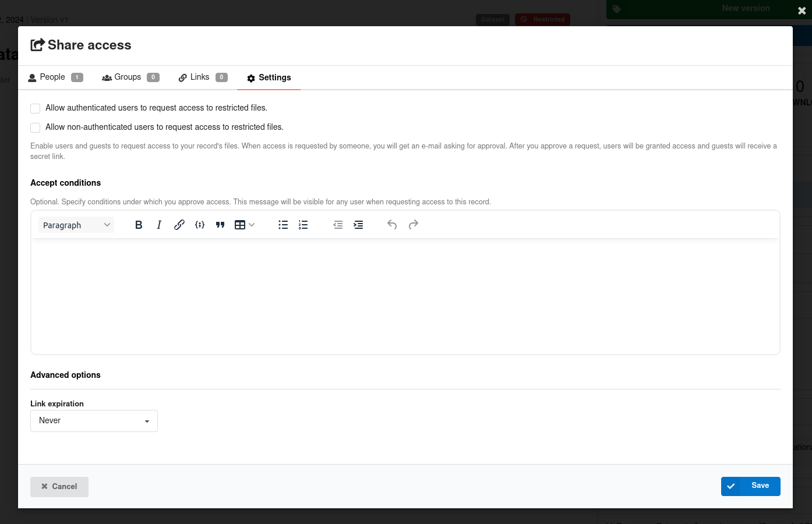812x524 pixels.
Task: Open the Link expiration Never dropdown
Action: 94,421
